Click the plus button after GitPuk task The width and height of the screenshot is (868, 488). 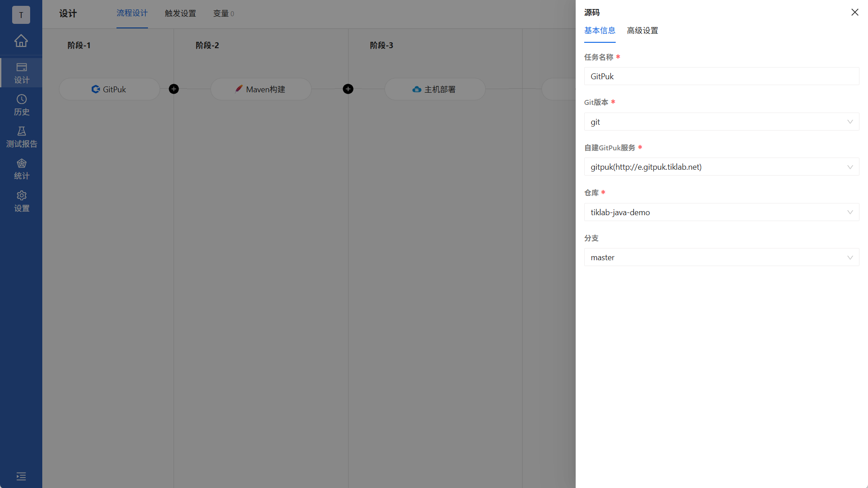coord(174,89)
